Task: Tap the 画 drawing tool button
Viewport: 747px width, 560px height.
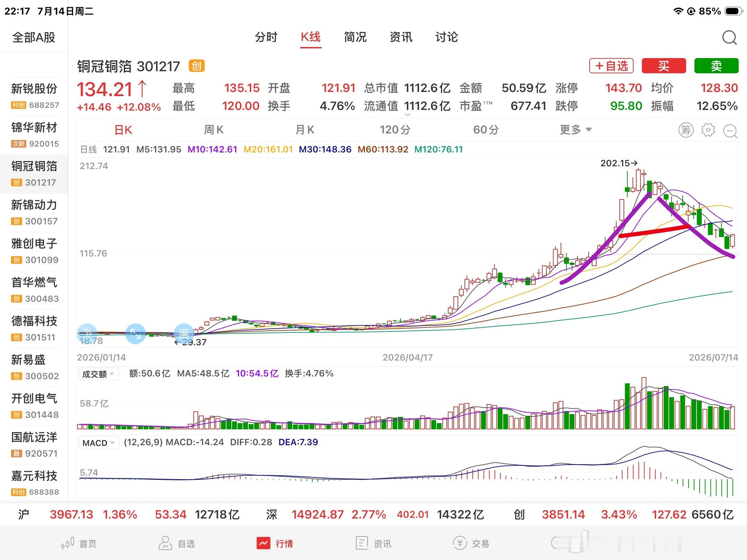Action: coord(184,334)
